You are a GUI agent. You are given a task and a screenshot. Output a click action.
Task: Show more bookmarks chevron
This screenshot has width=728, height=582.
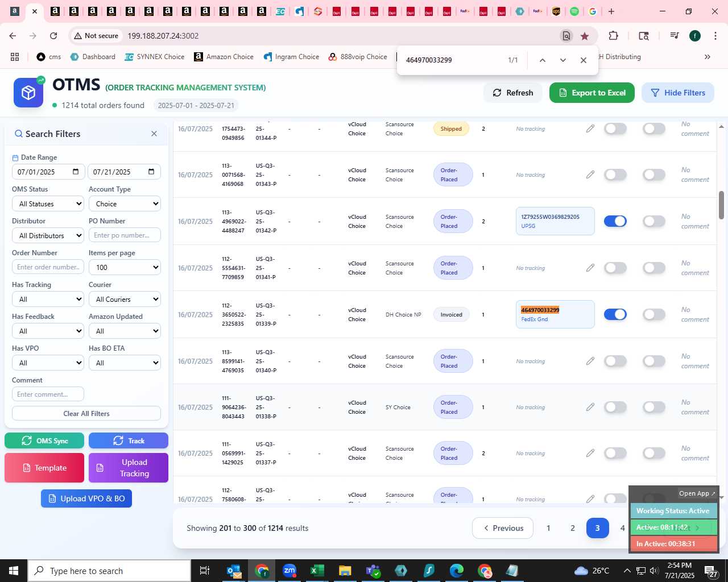(708, 57)
